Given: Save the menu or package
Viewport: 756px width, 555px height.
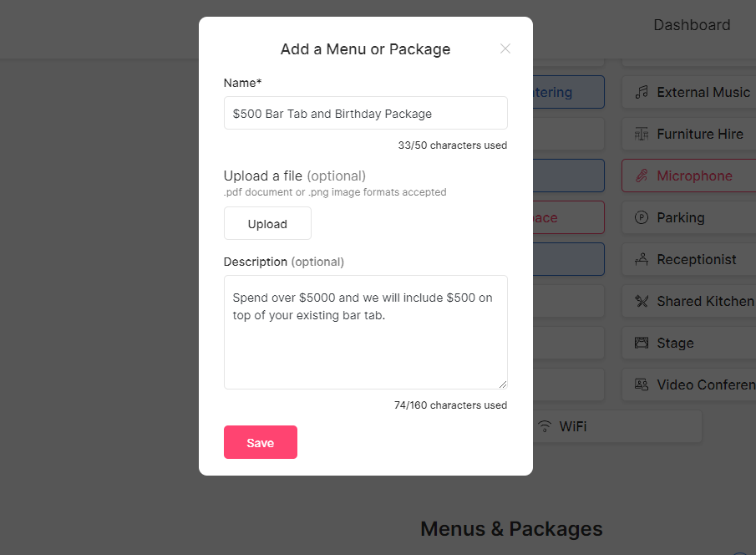Looking at the screenshot, I should point(261,442).
